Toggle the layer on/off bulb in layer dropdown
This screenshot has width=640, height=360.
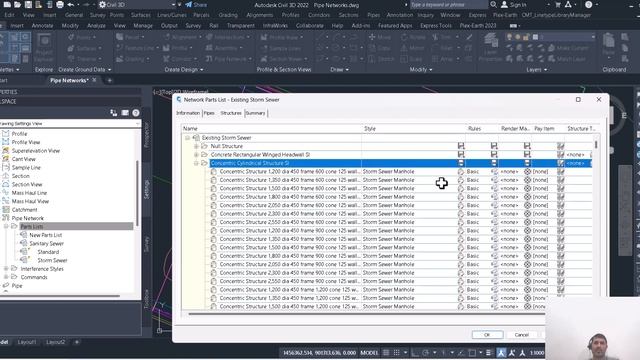pos(510,37)
